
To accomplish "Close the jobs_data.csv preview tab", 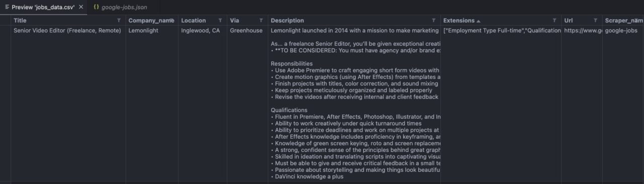I will 81,7.
